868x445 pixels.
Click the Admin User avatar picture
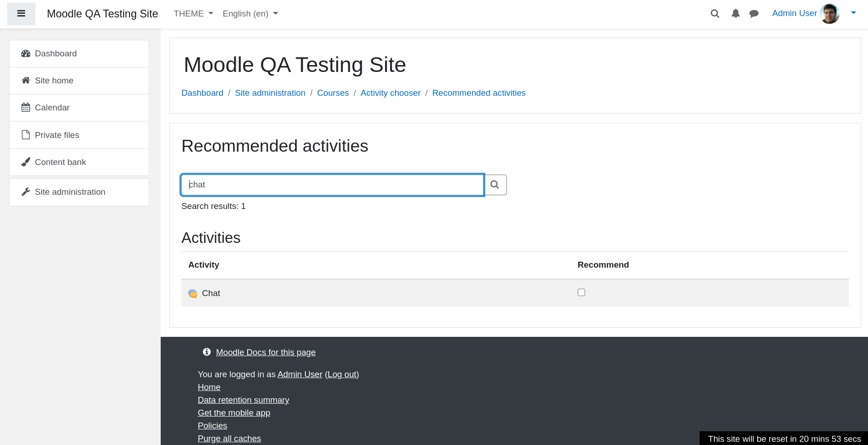pyautogui.click(x=830, y=14)
